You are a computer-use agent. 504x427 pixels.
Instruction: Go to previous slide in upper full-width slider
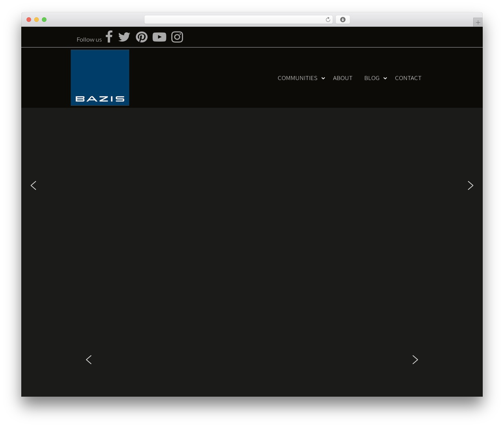tap(33, 186)
